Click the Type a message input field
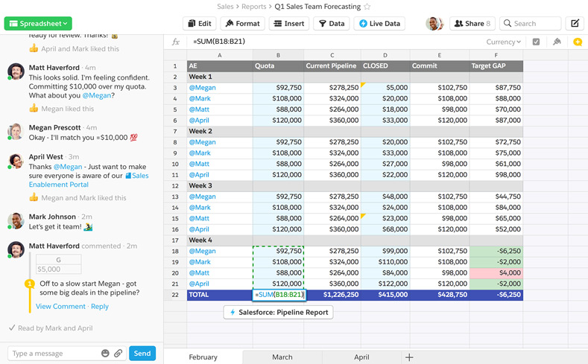The image size is (588, 364). 52,354
